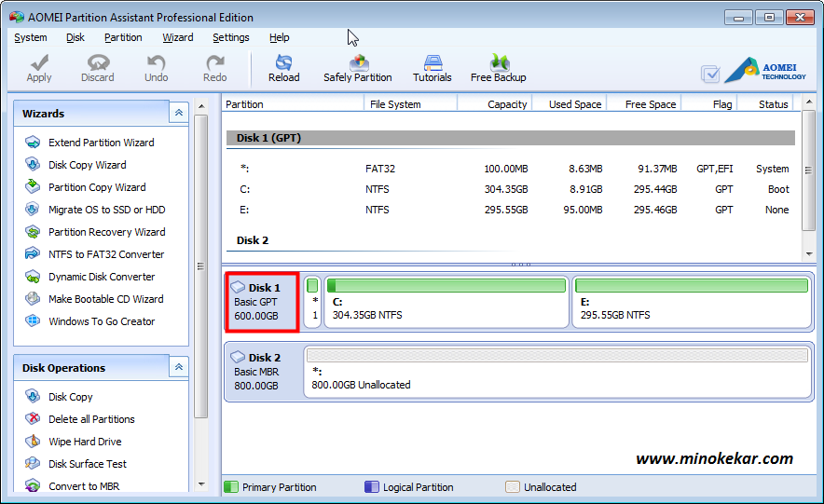Image resolution: width=824 pixels, height=504 pixels.
Task: Select the Disk 1 Basic GPT disk block
Action: click(262, 302)
